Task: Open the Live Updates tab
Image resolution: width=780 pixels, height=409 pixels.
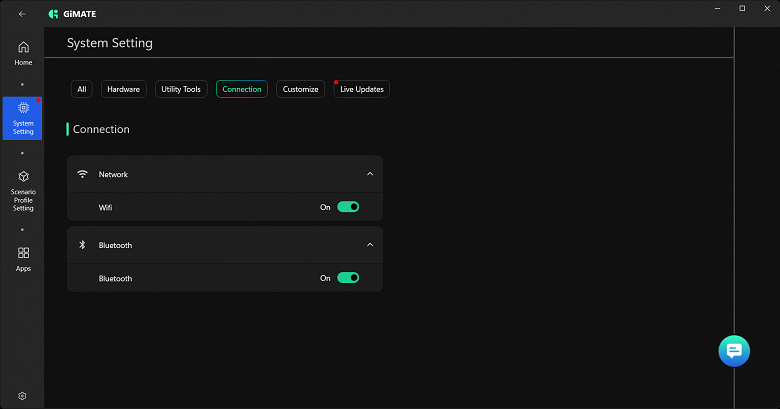Action: click(361, 89)
